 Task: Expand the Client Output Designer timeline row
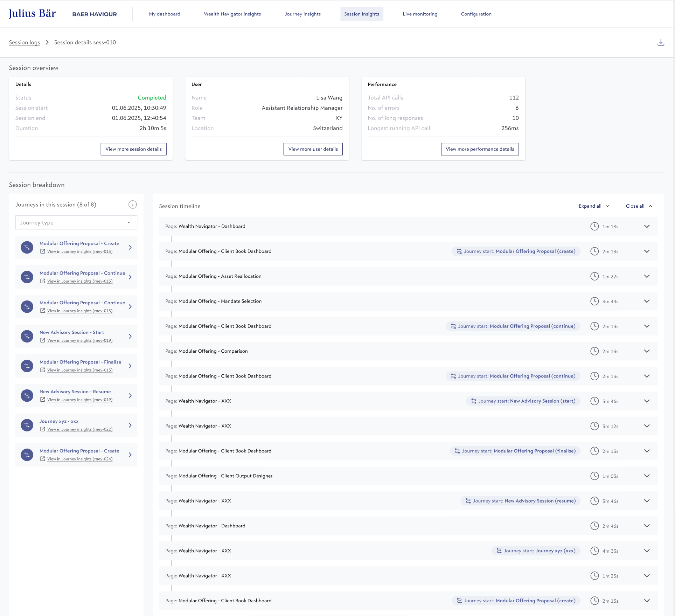click(x=647, y=476)
